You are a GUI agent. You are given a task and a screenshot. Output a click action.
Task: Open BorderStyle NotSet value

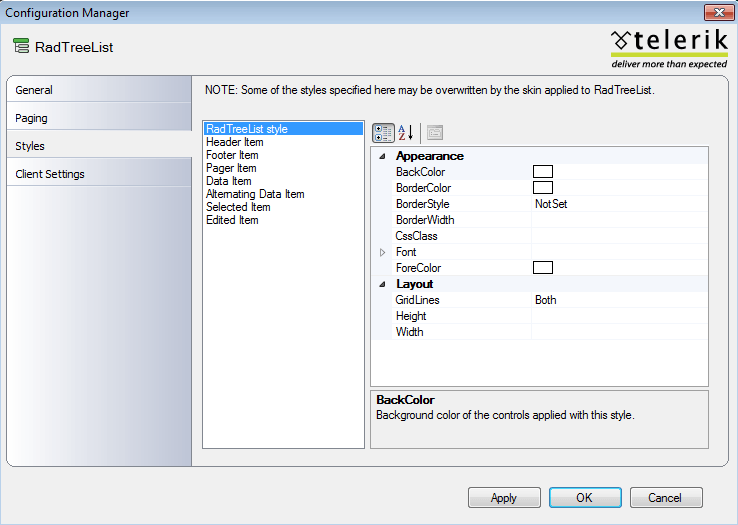pyautogui.click(x=619, y=204)
